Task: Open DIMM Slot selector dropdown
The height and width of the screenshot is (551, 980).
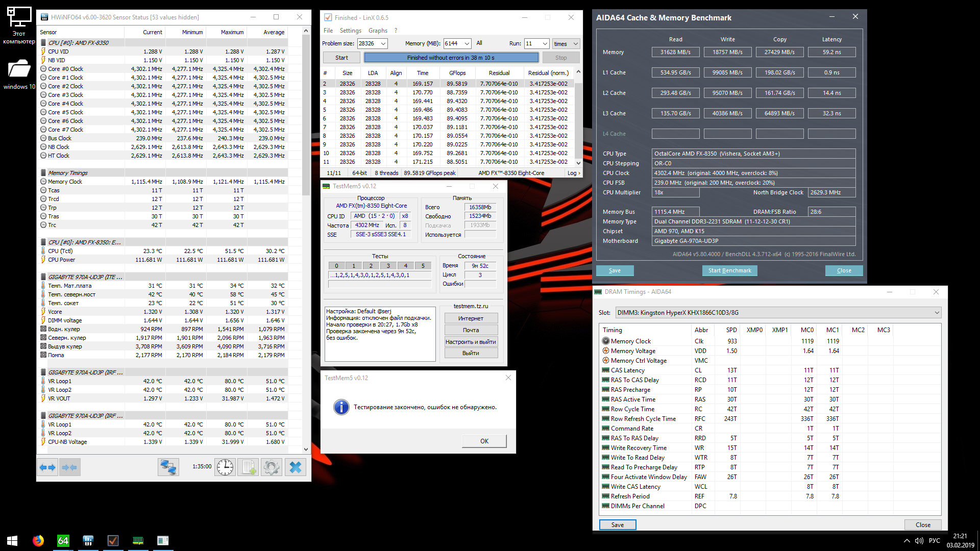Action: tap(937, 313)
